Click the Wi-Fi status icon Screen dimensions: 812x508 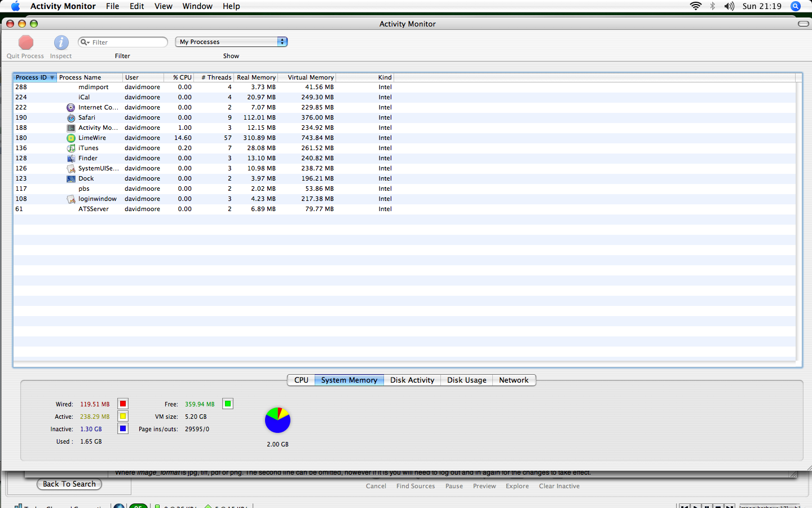point(696,6)
